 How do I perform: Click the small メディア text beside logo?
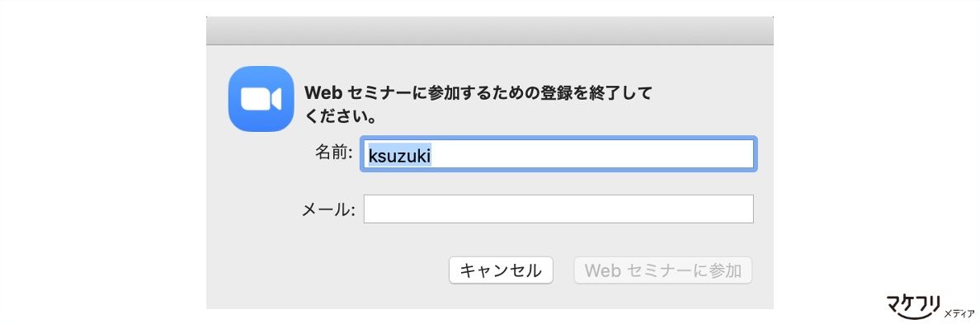pyautogui.click(x=959, y=312)
